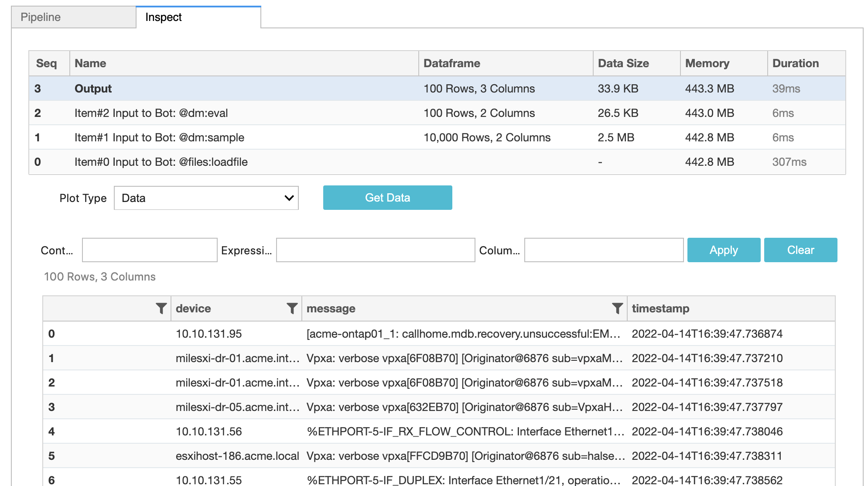Focus the Contains text field
868x486 pixels.
(x=150, y=250)
